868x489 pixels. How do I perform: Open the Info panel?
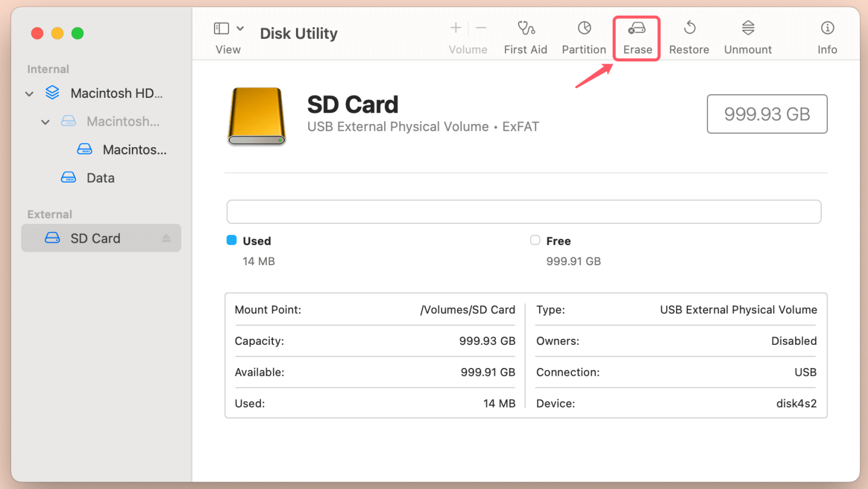(x=827, y=28)
